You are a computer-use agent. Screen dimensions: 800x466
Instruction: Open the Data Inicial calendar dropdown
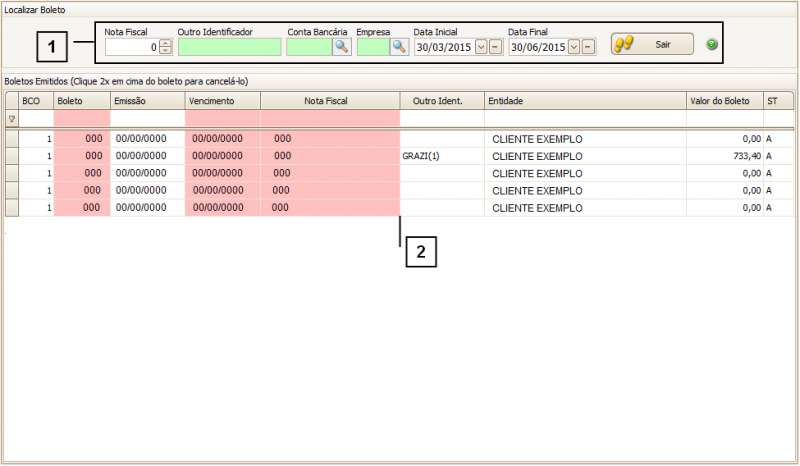481,47
